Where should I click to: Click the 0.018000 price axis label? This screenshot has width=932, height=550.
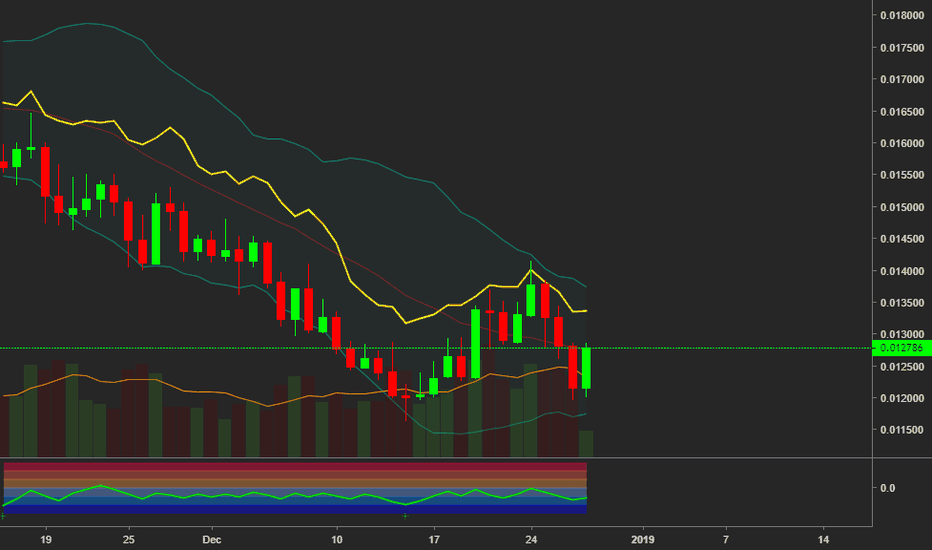(x=902, y=15)
